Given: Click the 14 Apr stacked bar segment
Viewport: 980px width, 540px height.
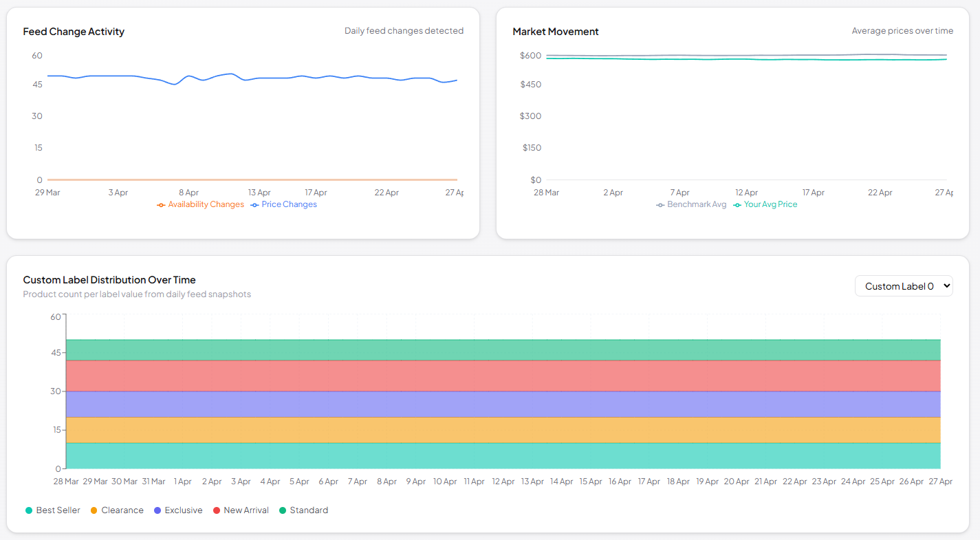Looking at the screenshot, I should pos(561,399).
